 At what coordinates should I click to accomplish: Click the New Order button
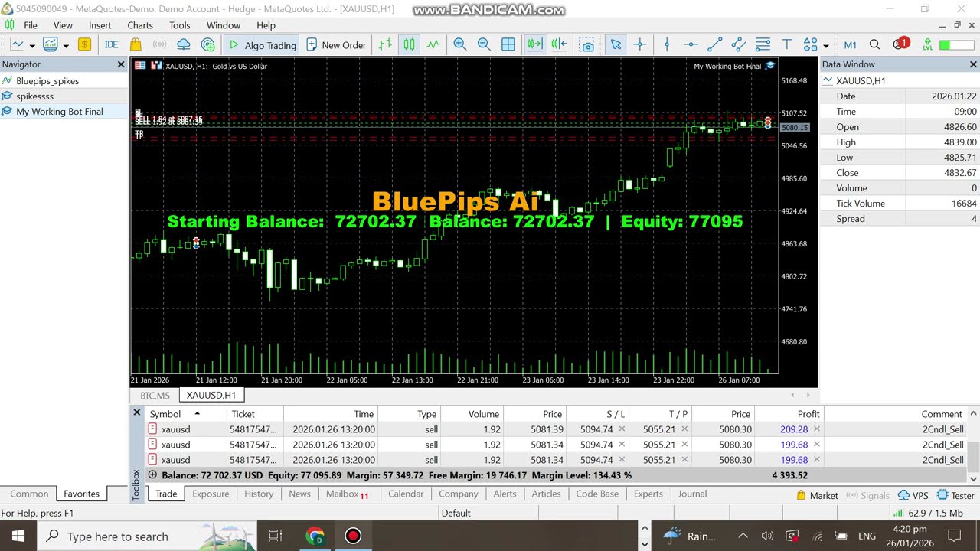[336, 45]
